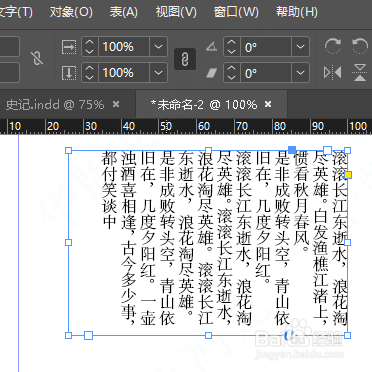The height and width of the screenshot is (372, 372).
Task: Close the 史记.indd document tab
Action: click(x=116, y=105)
